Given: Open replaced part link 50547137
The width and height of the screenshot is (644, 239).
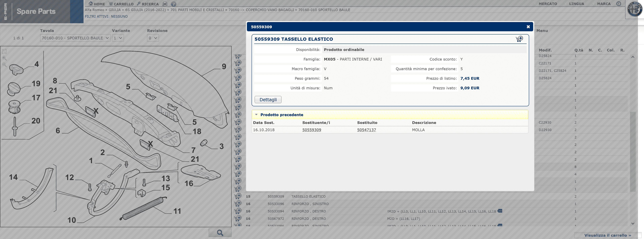Looking at the screenshot, I should (x=366, y=130).
